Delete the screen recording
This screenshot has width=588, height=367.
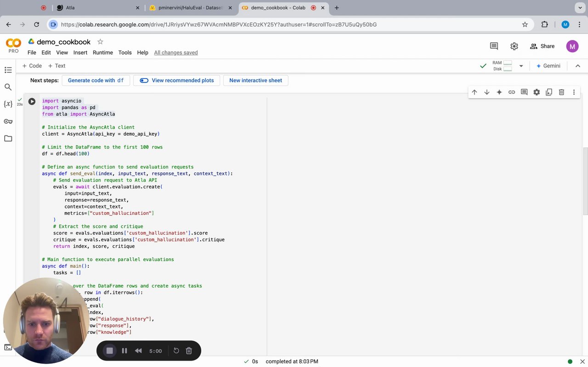tap(189, 351)
